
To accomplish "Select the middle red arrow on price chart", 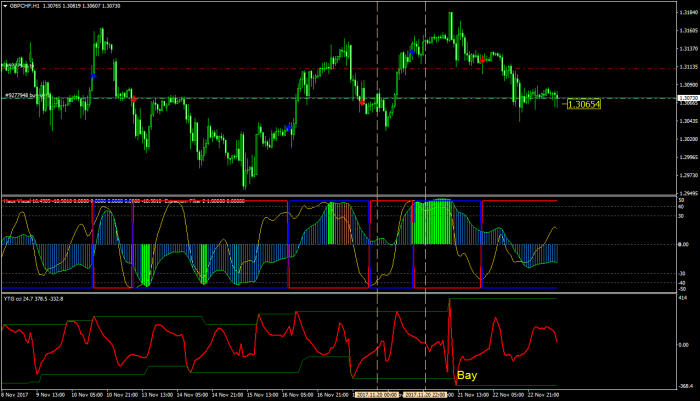I will click(362, 102).
